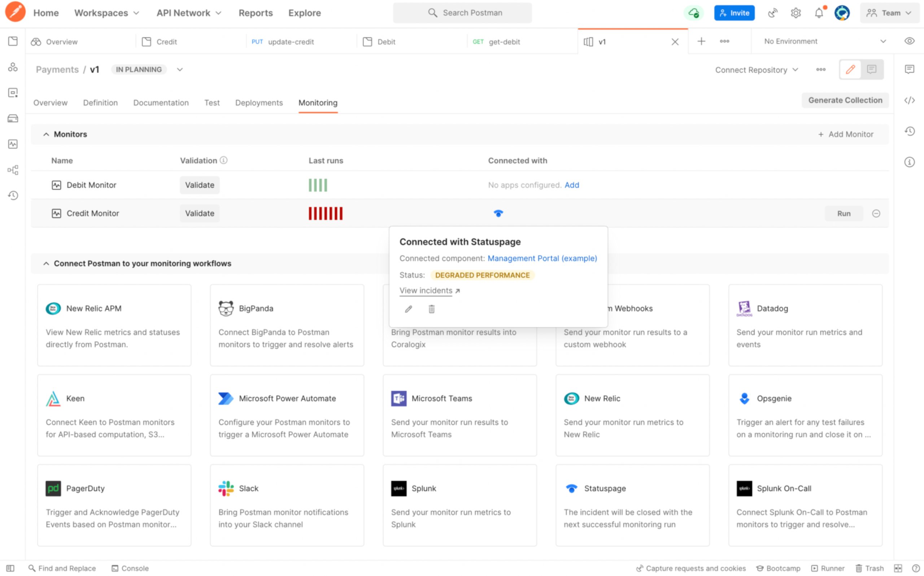
Task: Delete the Statuspage connection with trash icon
Action: pyautogui.click(x=431, y=309)
